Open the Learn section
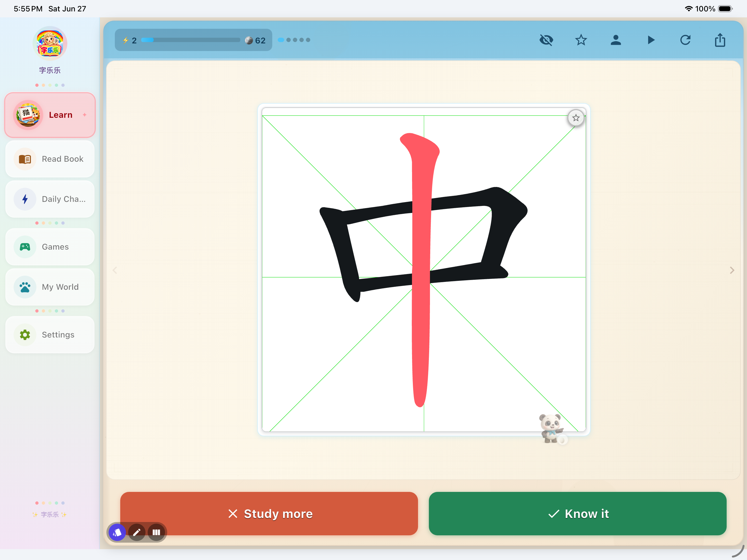The image size is (747, 560). (50, 115)
